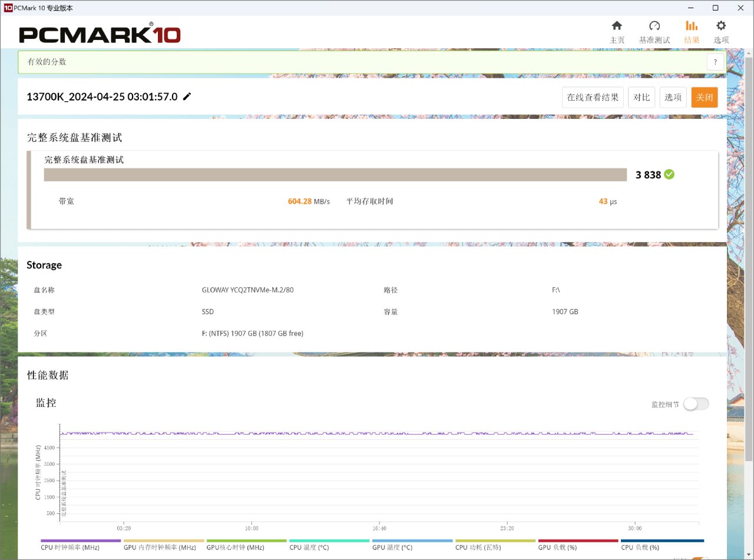Click the score bar of 完整系统盘基准测试

coord(335,175)
